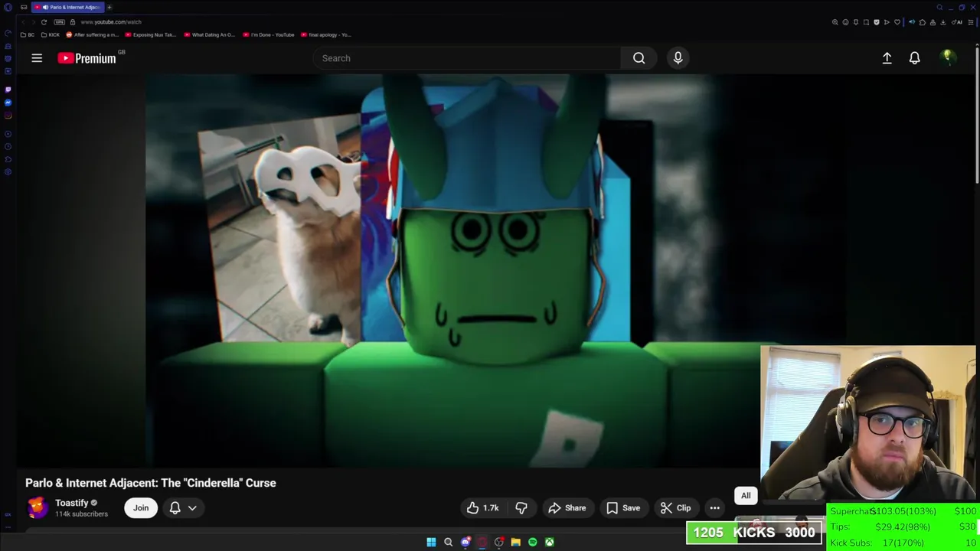Open Discord from the taskbar
This screenshot has height=551, width=980.
point(465,542)
